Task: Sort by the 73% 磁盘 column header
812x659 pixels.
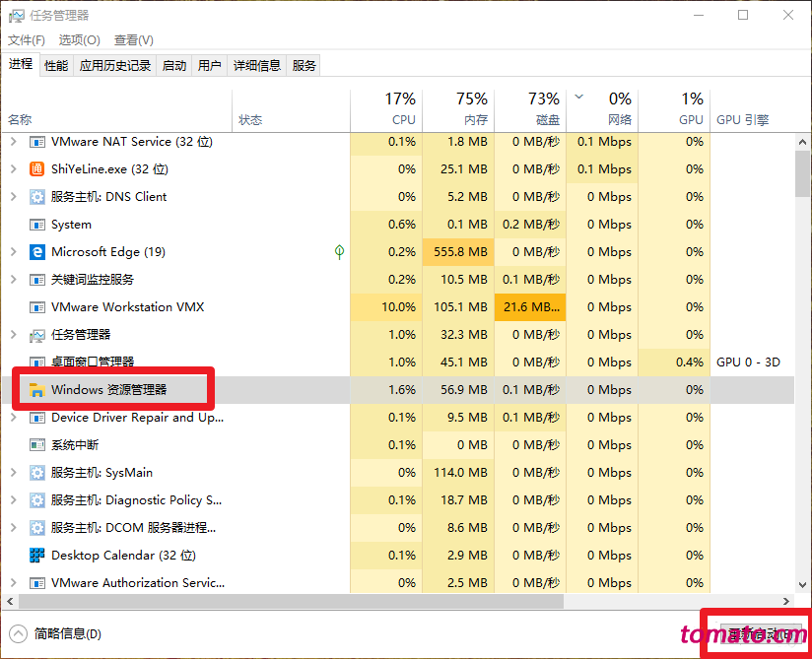Action: click(530, 110)
